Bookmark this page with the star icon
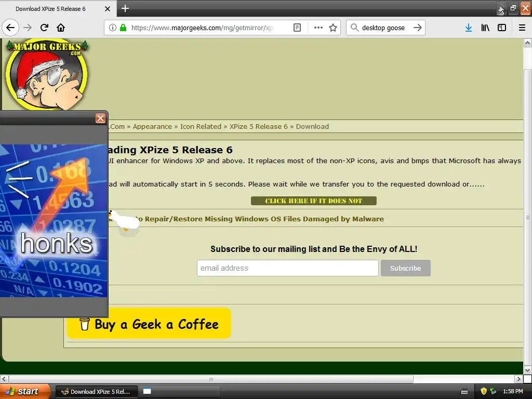Screen dimensions: 532x399 pos(333,28)
